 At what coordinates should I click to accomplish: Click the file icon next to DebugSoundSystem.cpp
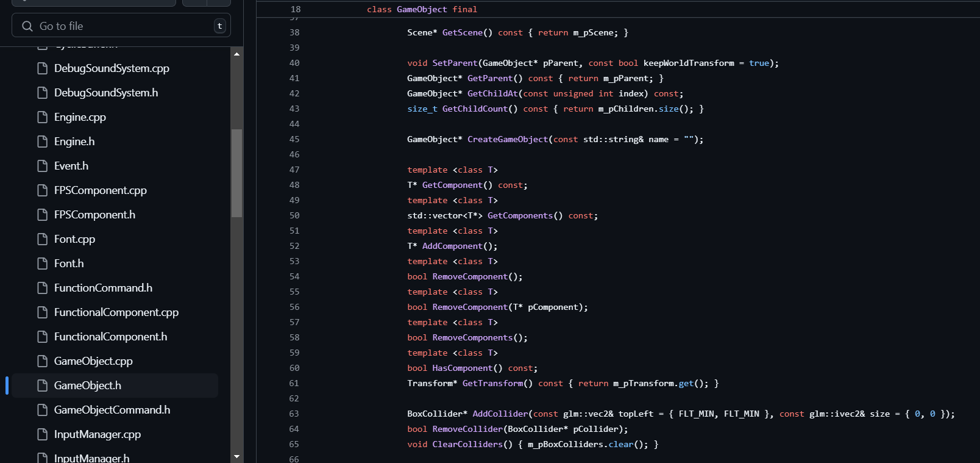coord(42,68)
